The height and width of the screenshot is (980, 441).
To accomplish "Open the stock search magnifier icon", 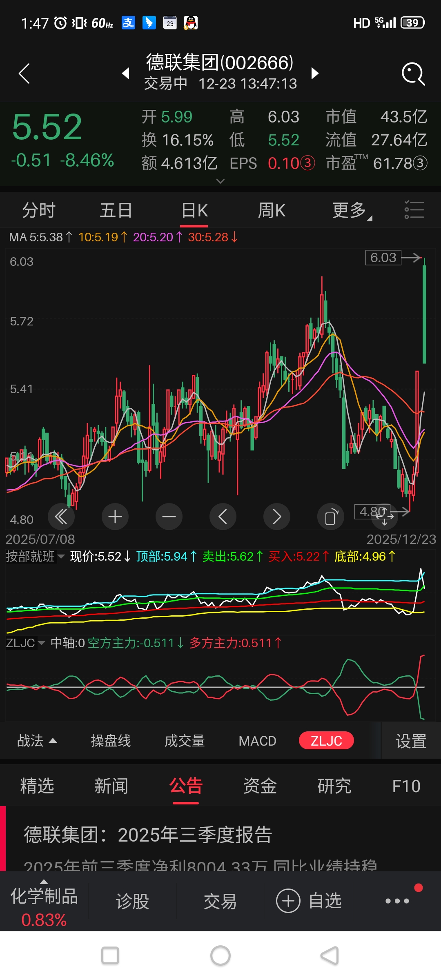I will 413,74.
